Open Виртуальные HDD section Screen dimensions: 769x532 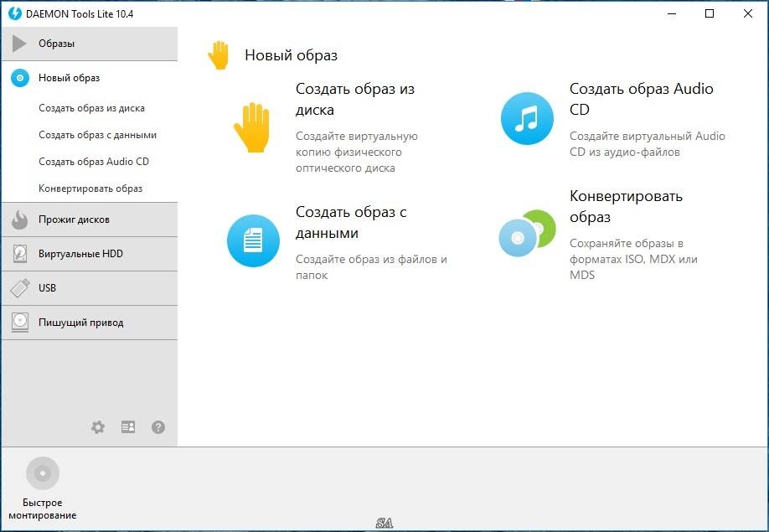click(x=90, y=254)
